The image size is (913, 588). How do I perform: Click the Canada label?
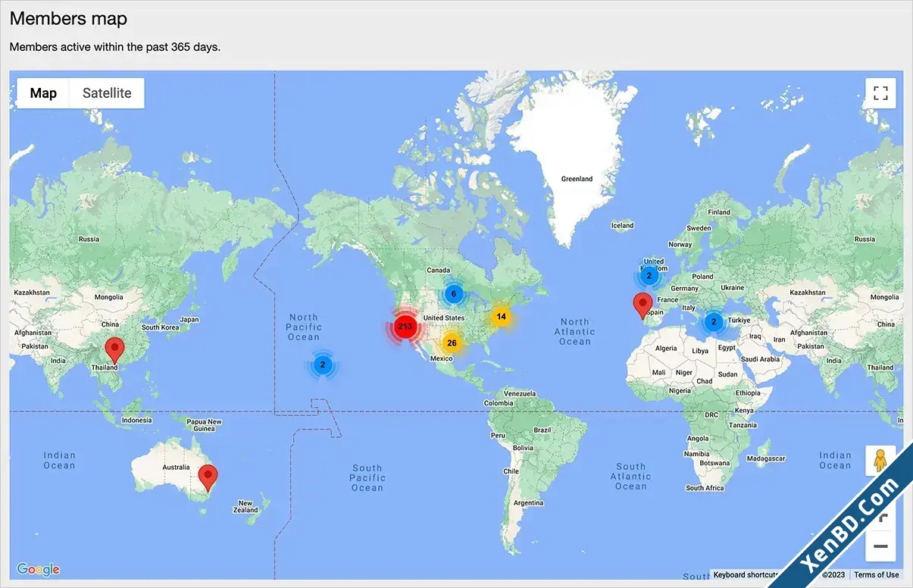coord(439,271)
